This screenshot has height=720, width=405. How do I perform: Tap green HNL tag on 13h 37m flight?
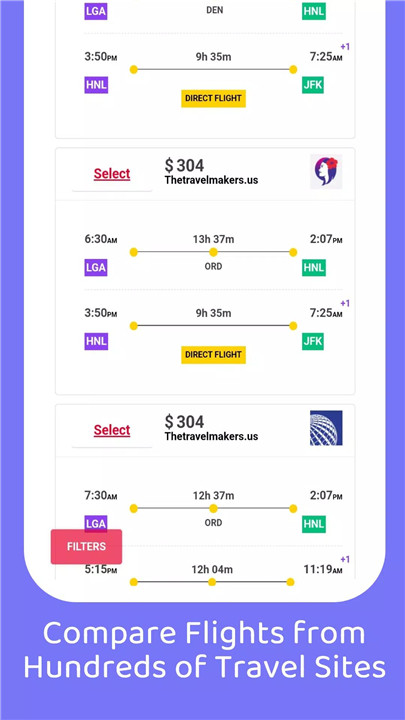click(x=314, y=268)
